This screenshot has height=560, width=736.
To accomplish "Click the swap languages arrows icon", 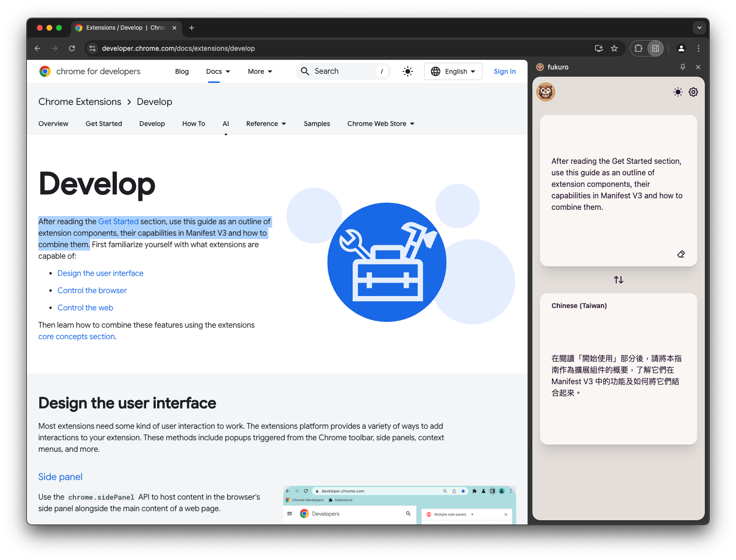I will (618, 280).
